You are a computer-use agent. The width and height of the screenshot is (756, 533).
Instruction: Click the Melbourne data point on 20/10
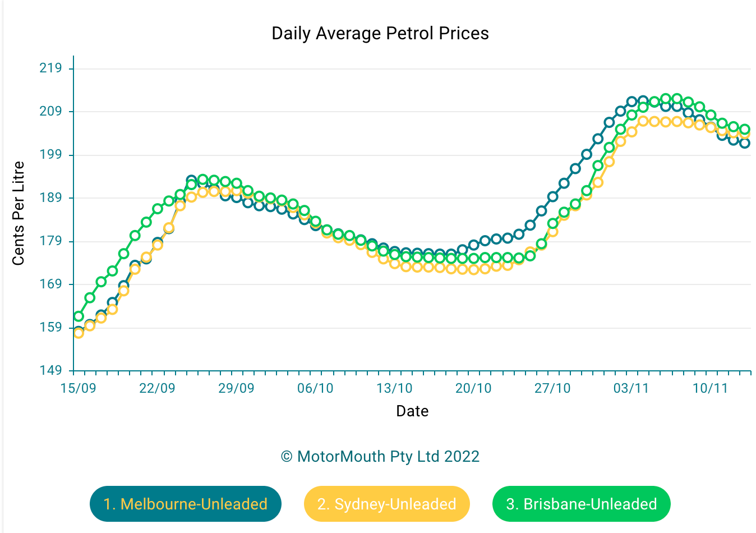(x=474, y=245)
